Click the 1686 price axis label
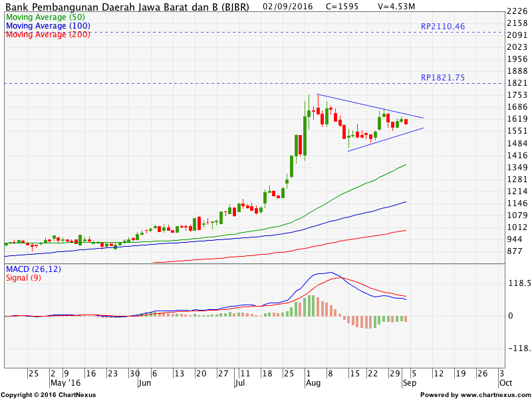 [x=517, y=107]
